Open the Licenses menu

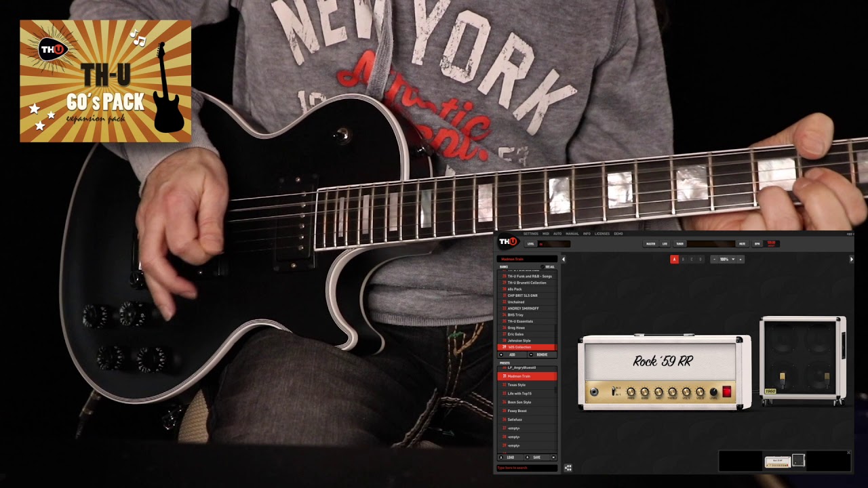tap(602, 234)
